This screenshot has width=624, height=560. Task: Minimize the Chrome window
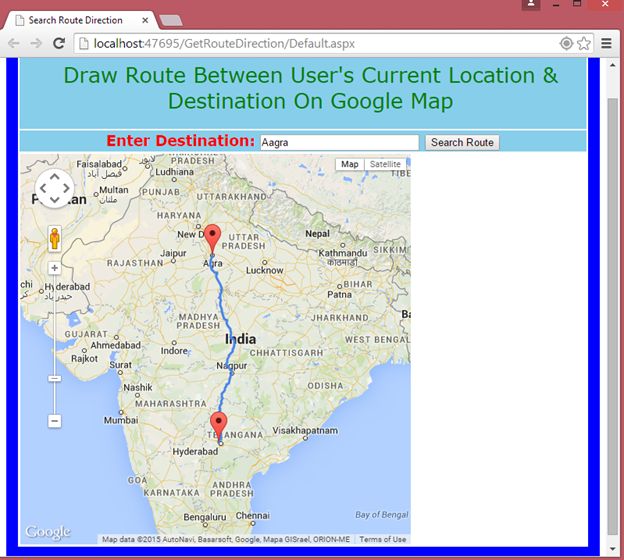pos(556,4)
